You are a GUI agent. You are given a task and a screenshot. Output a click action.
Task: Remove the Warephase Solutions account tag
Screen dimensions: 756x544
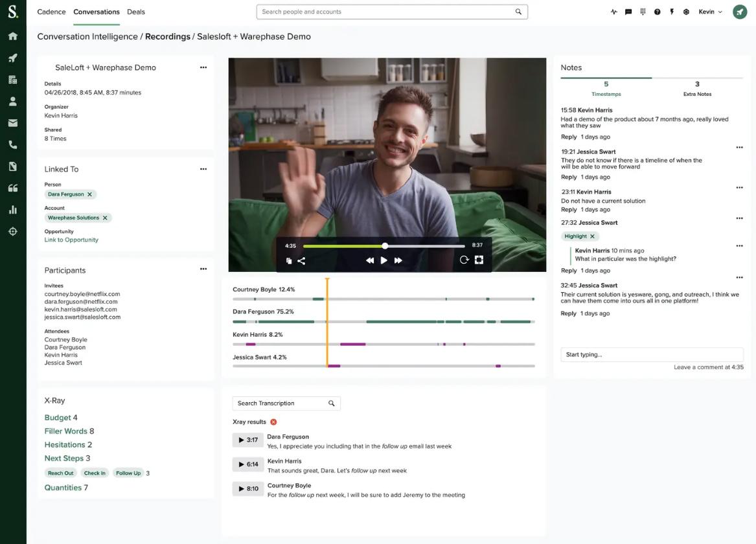[105, 218]
